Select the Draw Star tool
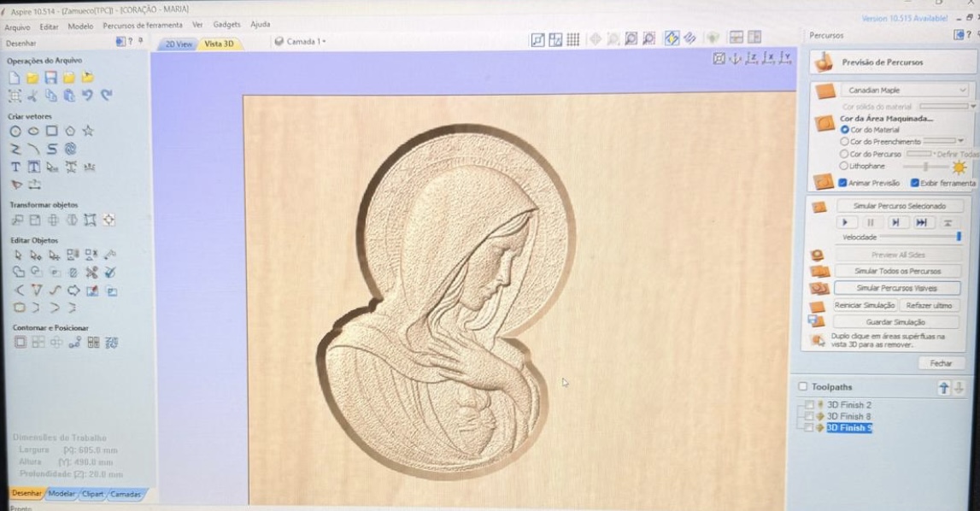Viewport: 980px width, 511px height. tap(88, 132)
